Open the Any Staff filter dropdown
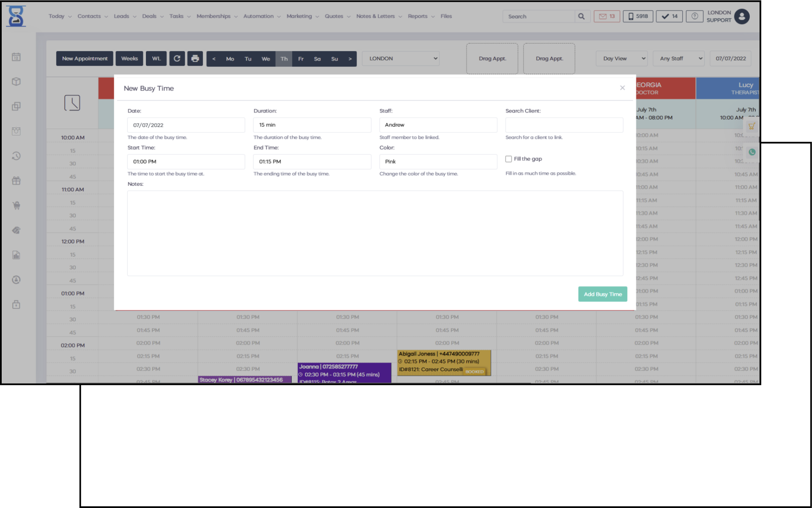 [x=678, y=58]
